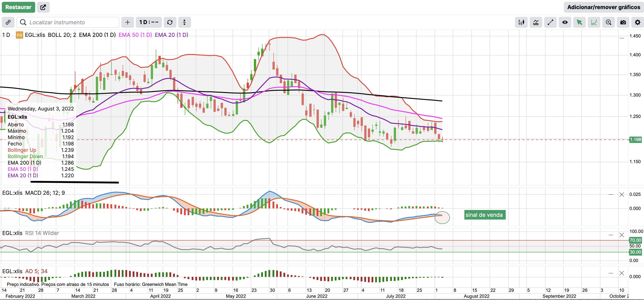Open chart settings gear icon
Image resolution: width=644 pixels, height=300 pixels.
tap(637, 22)
